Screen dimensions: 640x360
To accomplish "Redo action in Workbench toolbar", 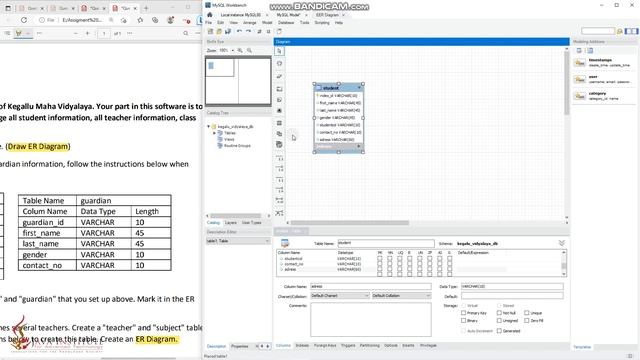I will tap(249, 31).
